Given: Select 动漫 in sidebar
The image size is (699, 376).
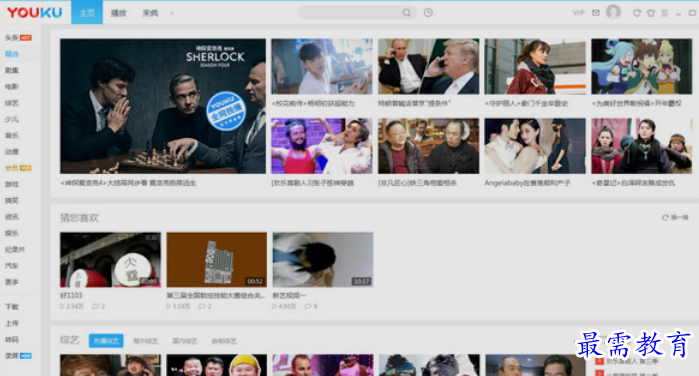Looking at the screenshot, I should coord(12,152).
